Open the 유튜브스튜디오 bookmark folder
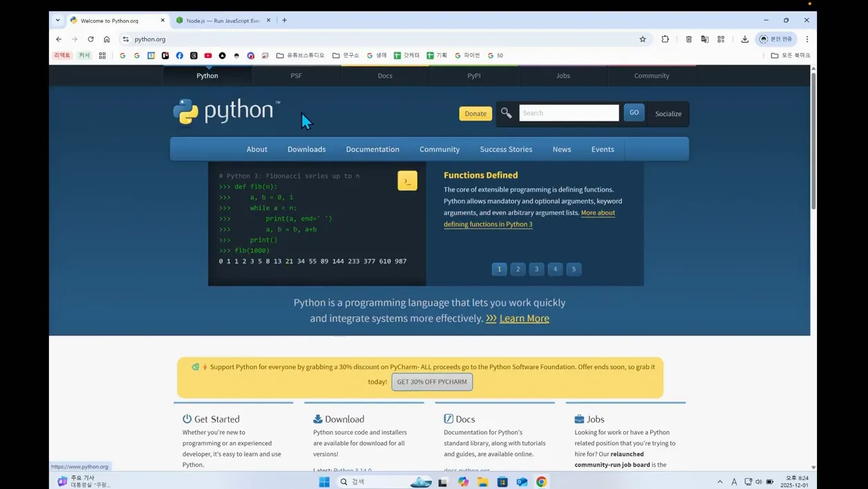This screenshot has height=489, width=868. pyautogui.click(x=300, y=55)
